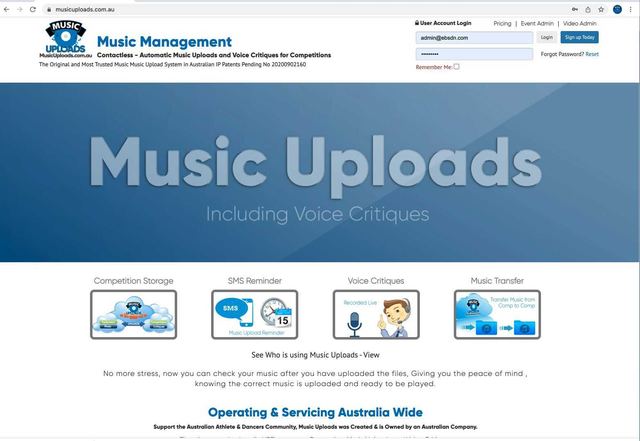The image size is (640, 441).
Task: Click the Music Uploads hero banner
Action: pyautogui.click(x=319, y=172)
